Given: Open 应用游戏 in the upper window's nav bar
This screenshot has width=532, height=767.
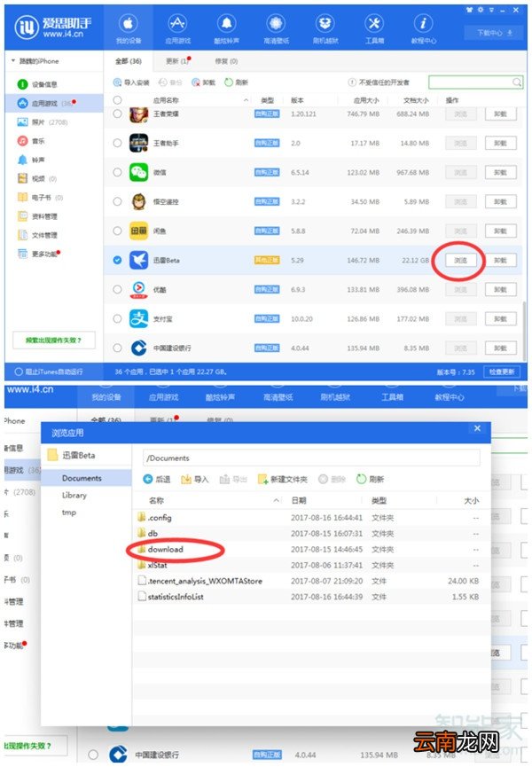Looking at the screenshot, I should point(177,28).
